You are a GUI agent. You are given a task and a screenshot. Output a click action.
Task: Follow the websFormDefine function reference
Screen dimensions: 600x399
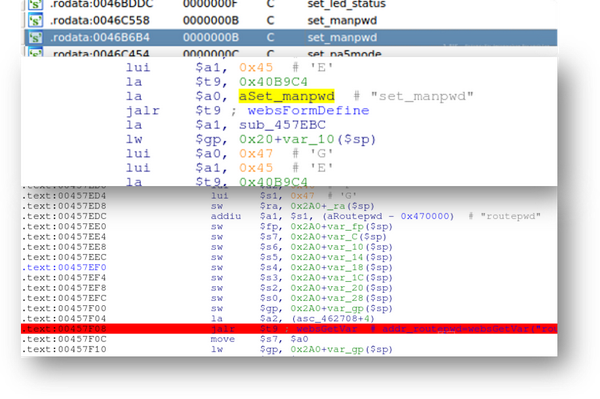tap(308, 111)
